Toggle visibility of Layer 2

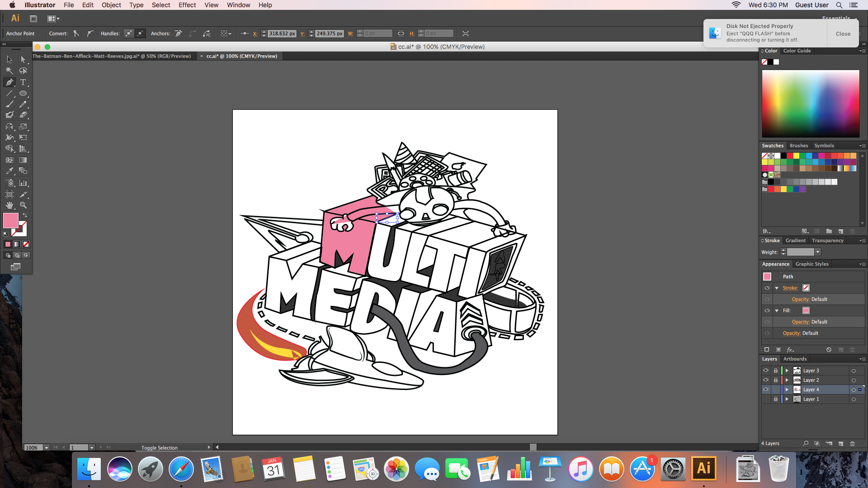[766, 380]
